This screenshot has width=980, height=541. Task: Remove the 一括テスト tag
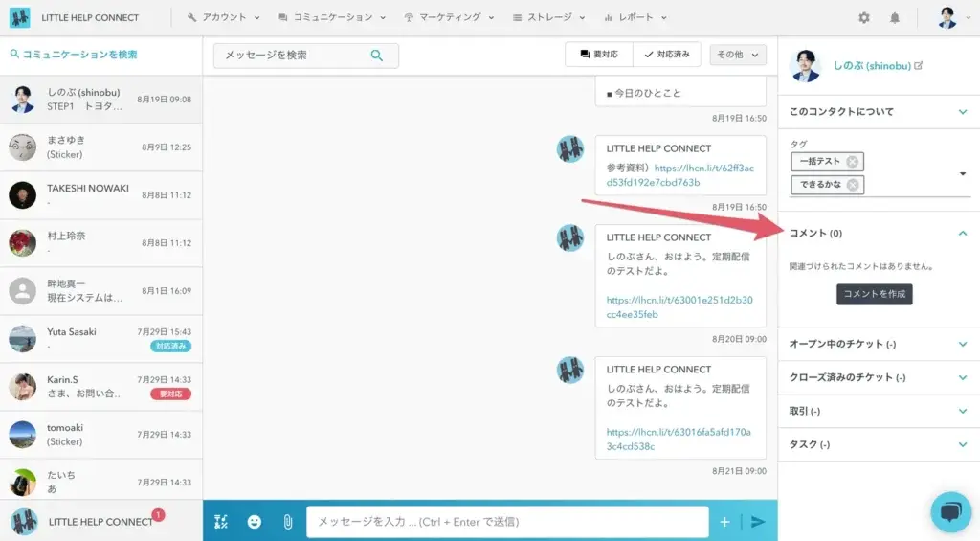(x=852, y=162)
